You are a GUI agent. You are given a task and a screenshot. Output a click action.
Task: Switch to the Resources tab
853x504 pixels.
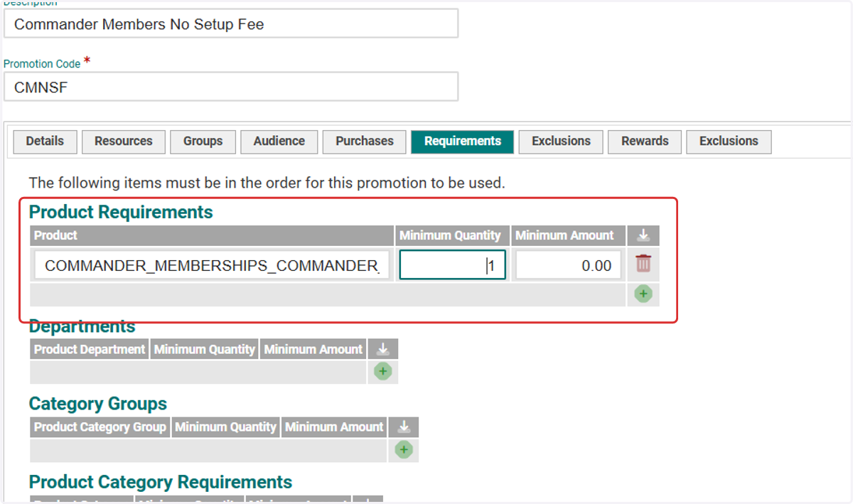124,141
